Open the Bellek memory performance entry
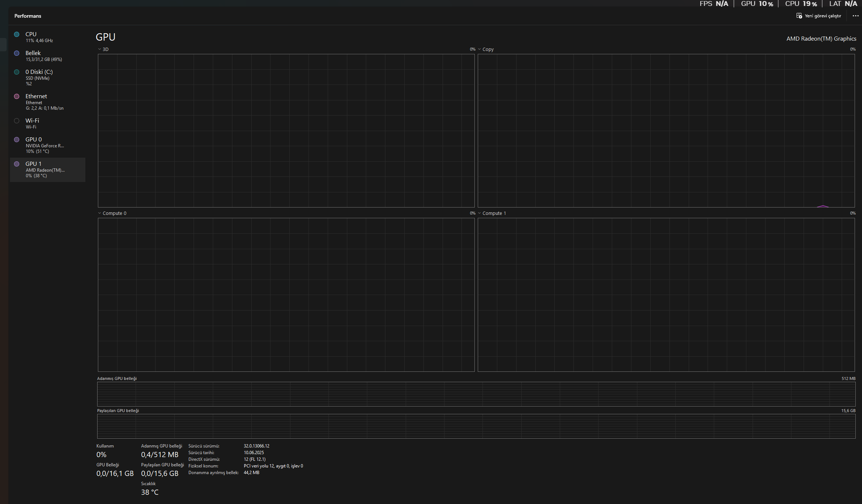The image size is (862, 504). (x=48, y=56)
